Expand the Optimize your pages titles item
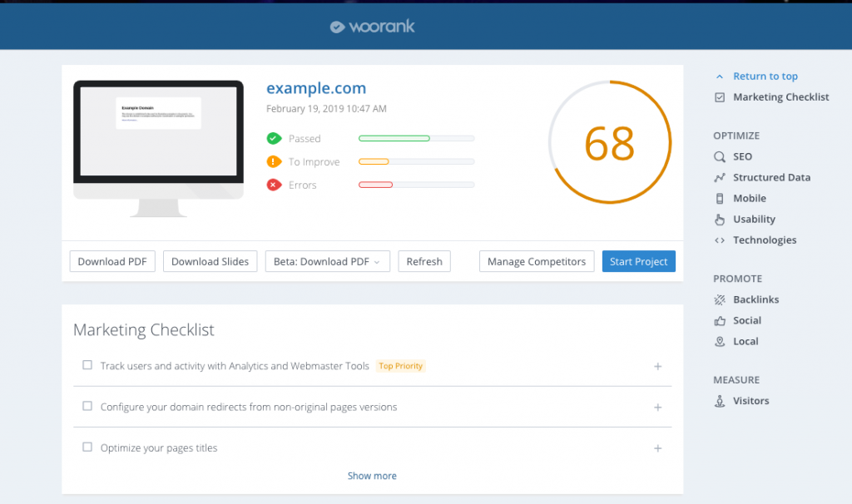This screenshot has width=852, height=504. tap(657, 448)
